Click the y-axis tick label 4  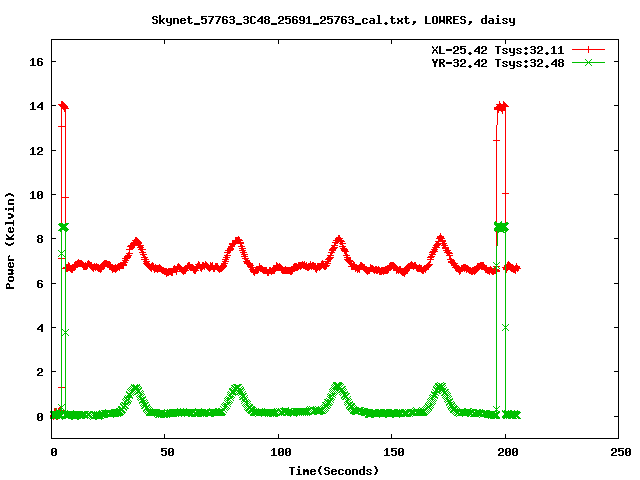(x=40, y=328)
